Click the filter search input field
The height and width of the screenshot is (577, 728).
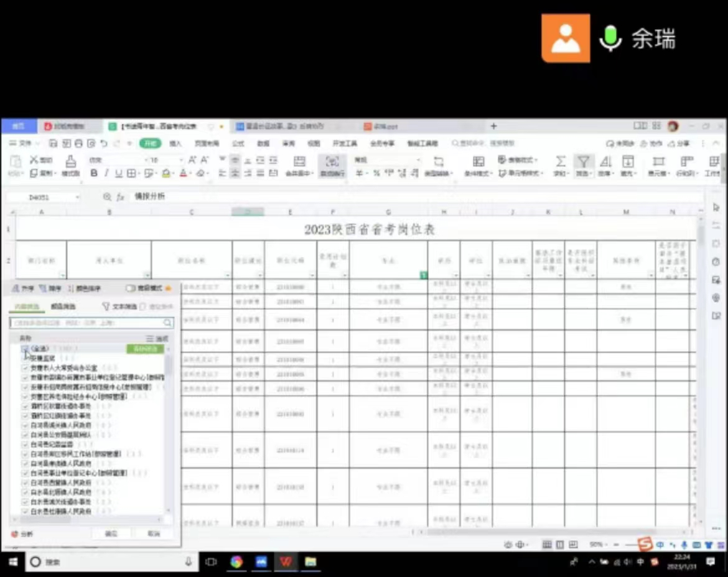pyautogui.click(x=87, y=323)
